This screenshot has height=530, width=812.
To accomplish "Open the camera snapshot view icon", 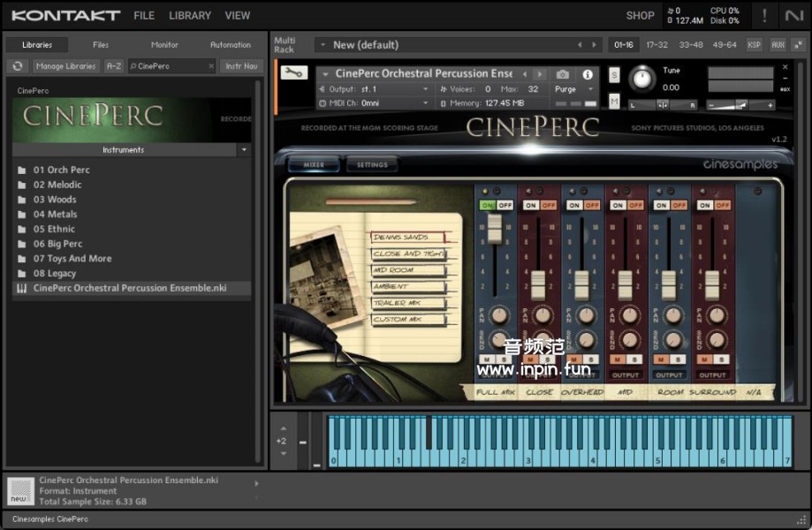I will tap(563, 75).
